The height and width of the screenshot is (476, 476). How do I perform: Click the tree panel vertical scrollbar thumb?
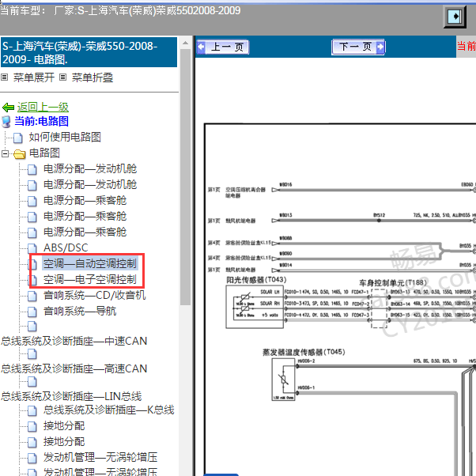point(185,176)
